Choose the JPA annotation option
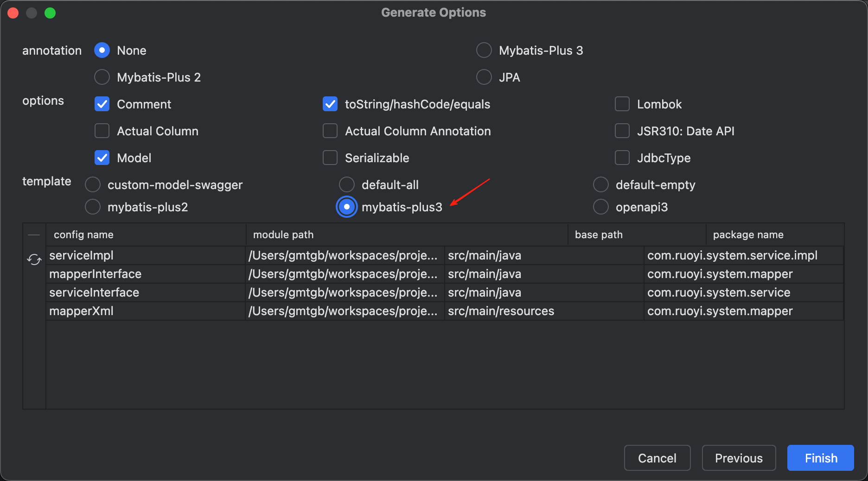Viewport: 868px width, 481px height. (x=484, y=77)
